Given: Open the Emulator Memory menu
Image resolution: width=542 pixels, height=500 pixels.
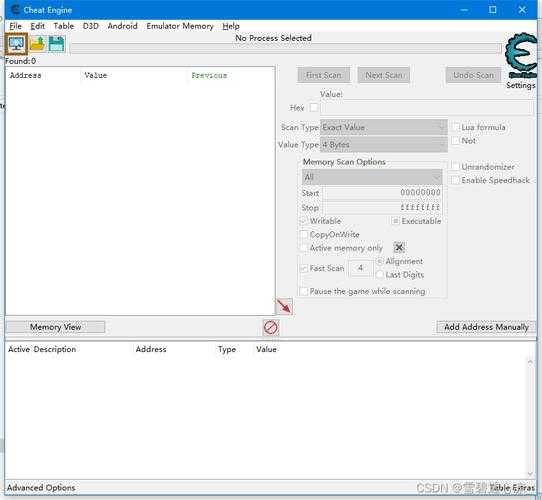Looking at the screenshot, I should [180, 26].
